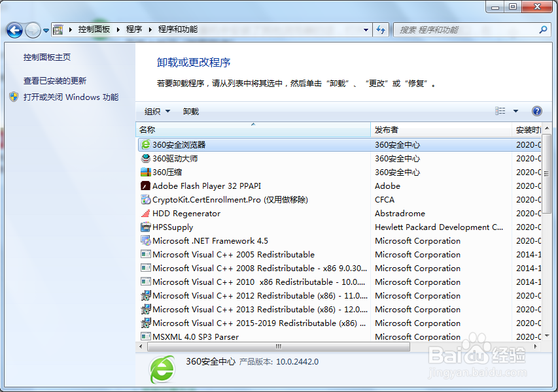Click CFCA publisher cell
558x392 pixels.
385,200
